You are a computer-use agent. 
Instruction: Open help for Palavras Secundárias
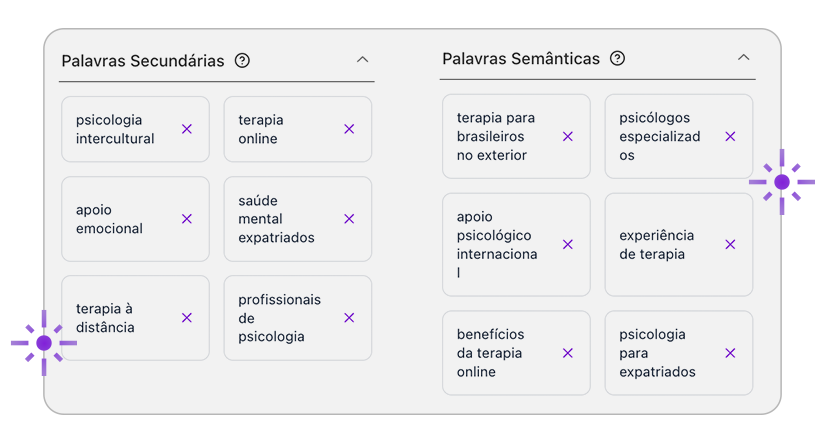point(242,60)
